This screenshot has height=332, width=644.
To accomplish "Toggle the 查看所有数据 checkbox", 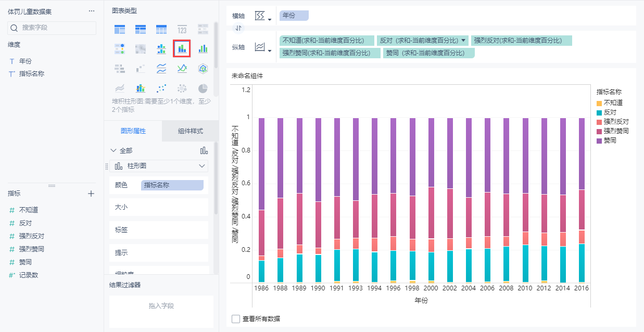I will 236,318.
